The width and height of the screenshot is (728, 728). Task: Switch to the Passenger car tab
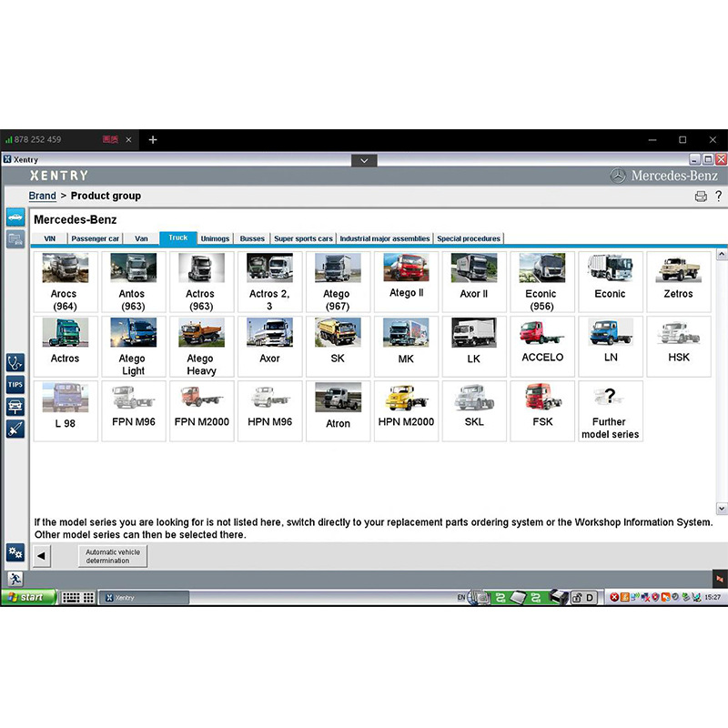[96, 238]
